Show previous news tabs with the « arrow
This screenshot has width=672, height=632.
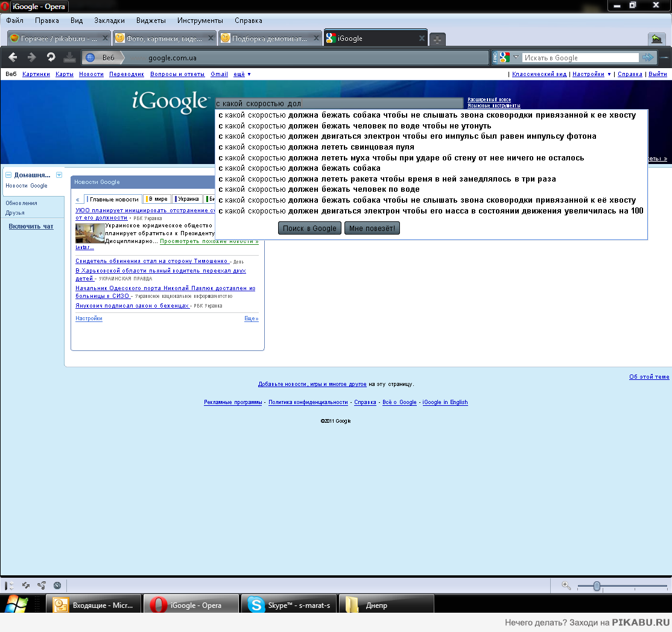[78, 200]
